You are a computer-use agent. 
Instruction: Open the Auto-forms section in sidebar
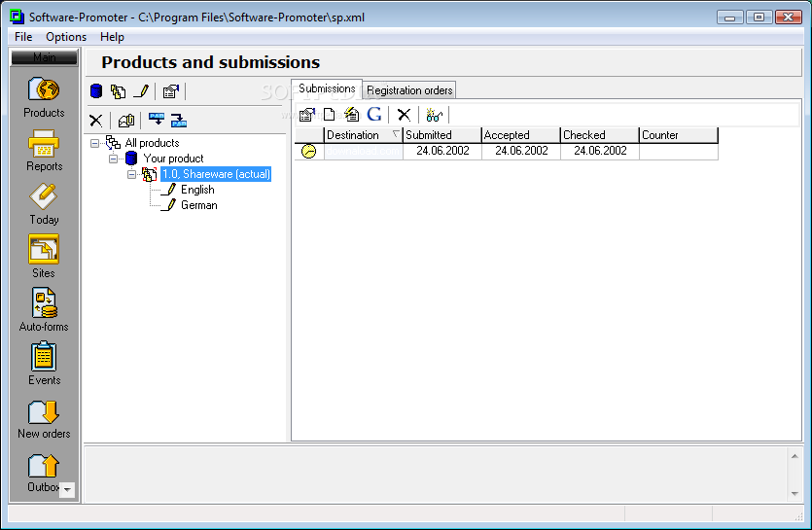pos(44,310)
